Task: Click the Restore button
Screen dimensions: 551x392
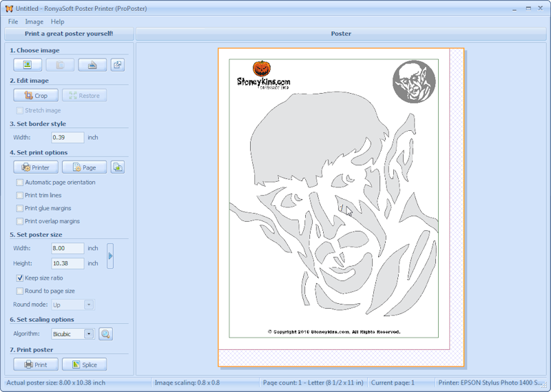Action: click(84, 96)
